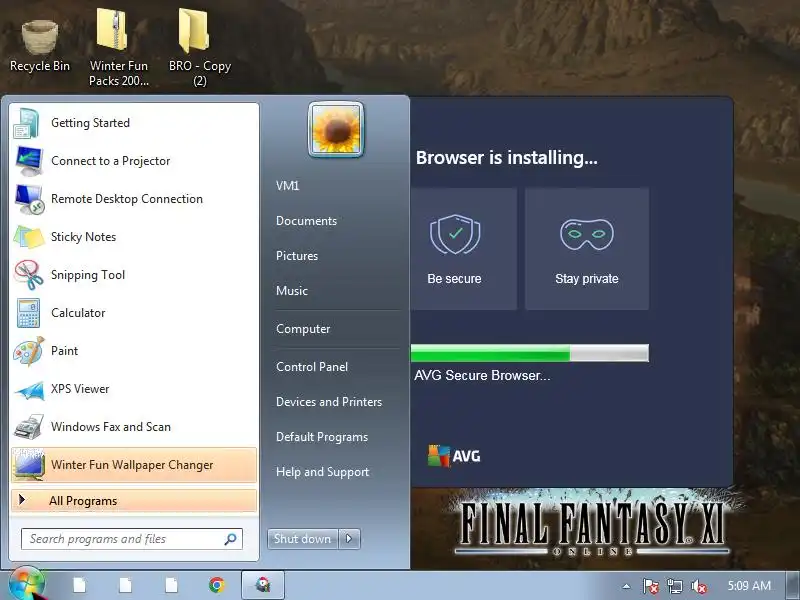This screenshot has width=800, height=600.
Task: Open the Recycle Bin desktop icon
Action: pos(39,45)
